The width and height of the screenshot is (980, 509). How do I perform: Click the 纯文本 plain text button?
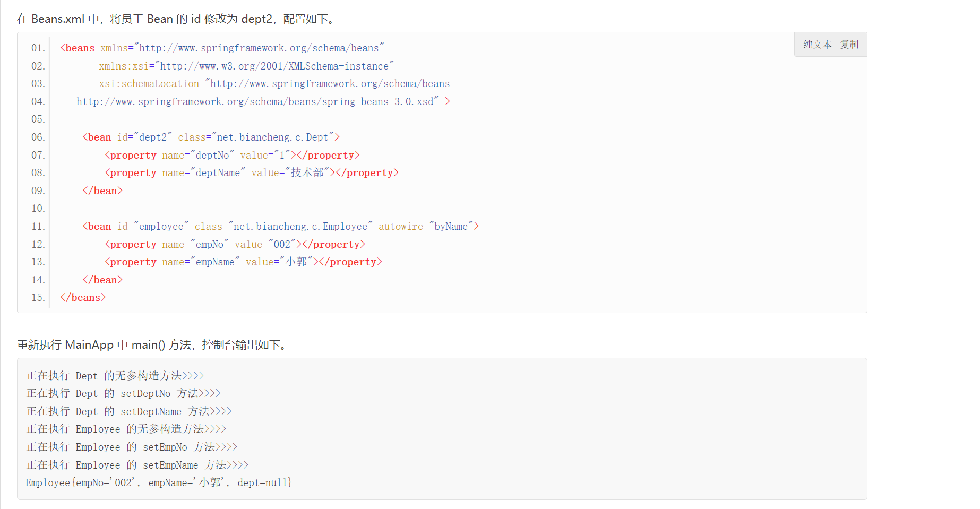tap(817, 45)
